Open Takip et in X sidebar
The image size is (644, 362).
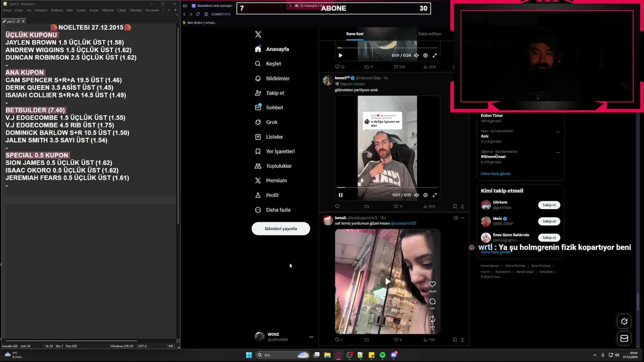coord(270,93)
